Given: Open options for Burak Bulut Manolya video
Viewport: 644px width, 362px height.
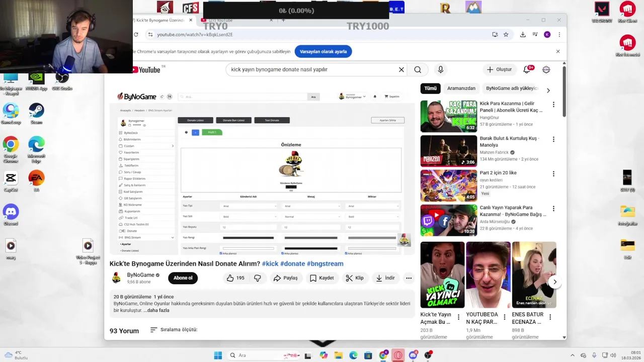Looking at the screenshot, I should [x=553, y=139].
